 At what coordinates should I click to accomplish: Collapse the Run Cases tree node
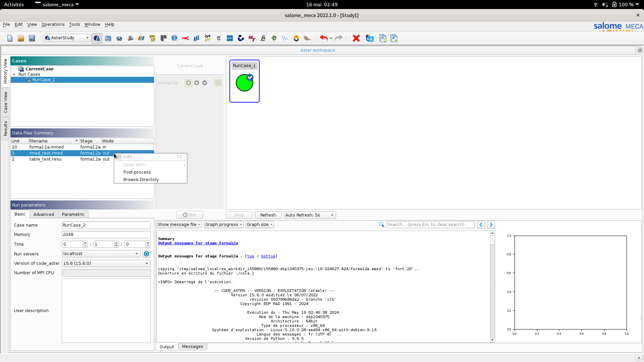(x=14, y=74)
